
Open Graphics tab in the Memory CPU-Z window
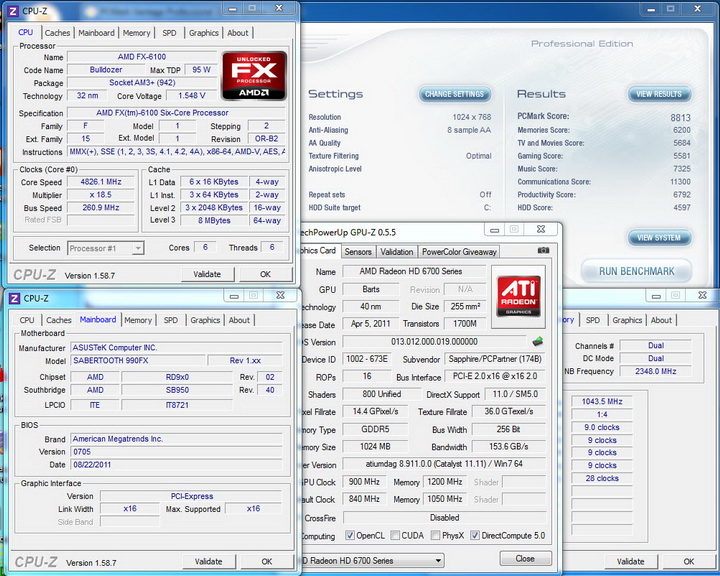(627, 320)
